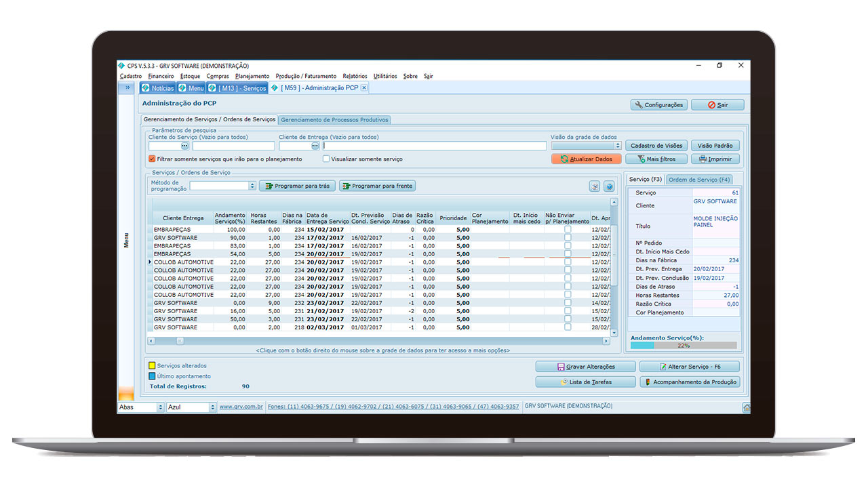868x488 pixels.
Task: Open Lista de Tarefas
Action: pos(585,382)
